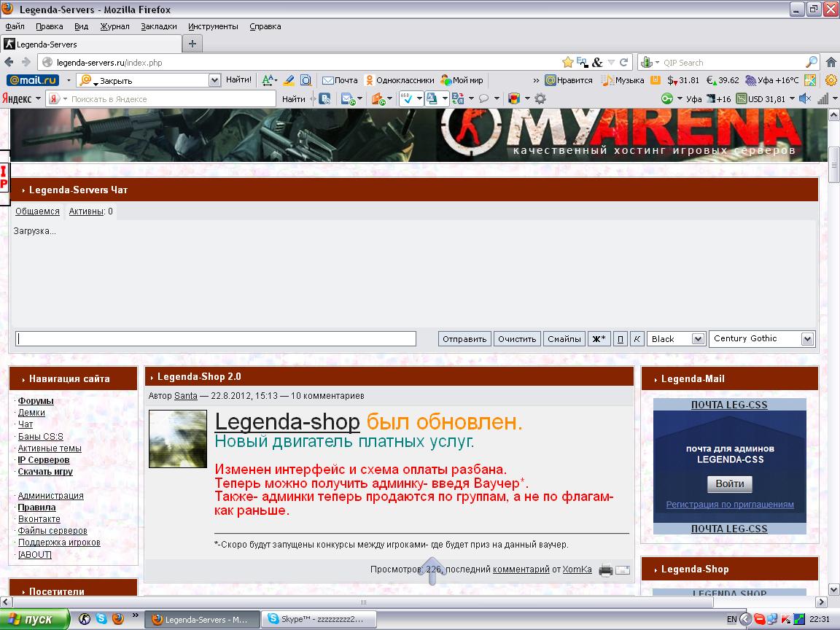840x630 pixels.
Task: Open Mail.ru toolbar settings gear
Action: (831, 80)
